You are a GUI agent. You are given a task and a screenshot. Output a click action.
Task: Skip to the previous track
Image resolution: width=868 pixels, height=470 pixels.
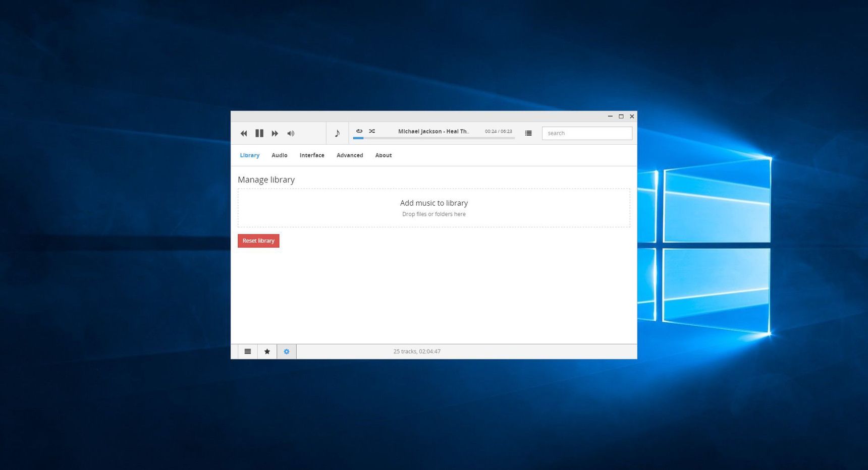(x=244, y=134)
